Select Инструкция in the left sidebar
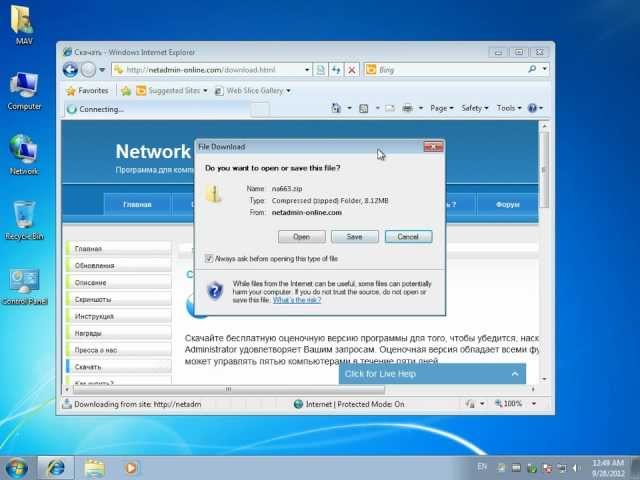Viewport: 640px width, 480px height. pyautogui.click(x=118, y=316)
